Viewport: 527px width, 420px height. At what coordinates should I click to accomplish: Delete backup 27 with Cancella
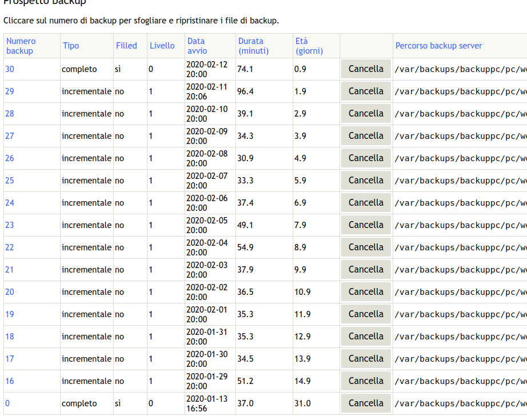366,136
